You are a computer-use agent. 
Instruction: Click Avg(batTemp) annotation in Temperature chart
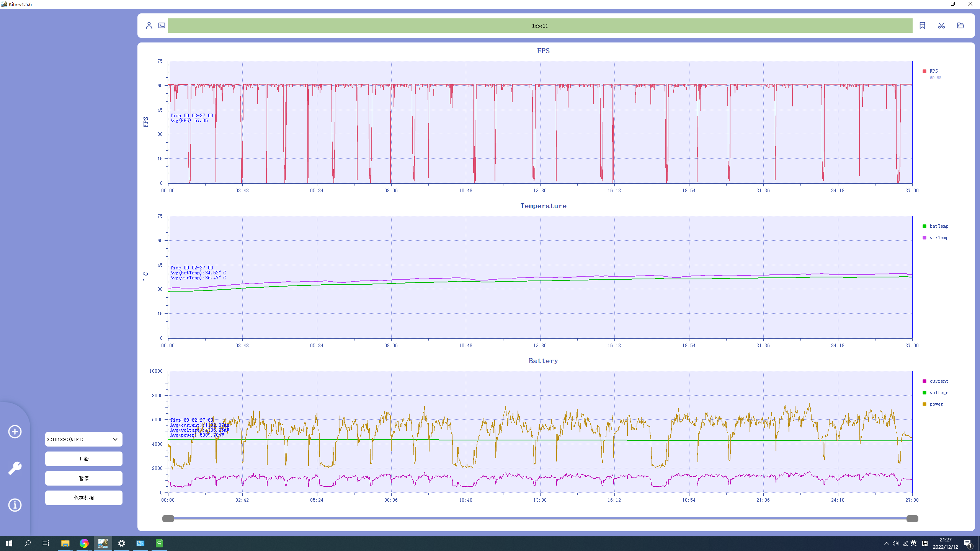pyautogui.click(x=198, y=273)
